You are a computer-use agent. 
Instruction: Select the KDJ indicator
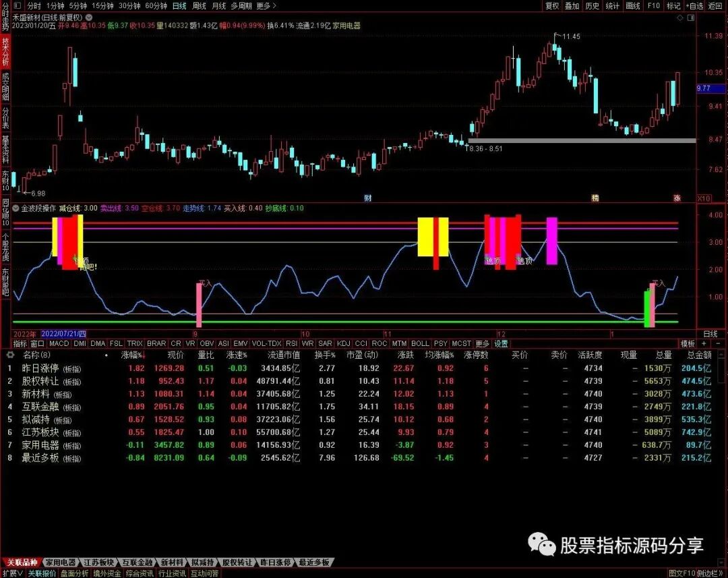pos(344,344)
